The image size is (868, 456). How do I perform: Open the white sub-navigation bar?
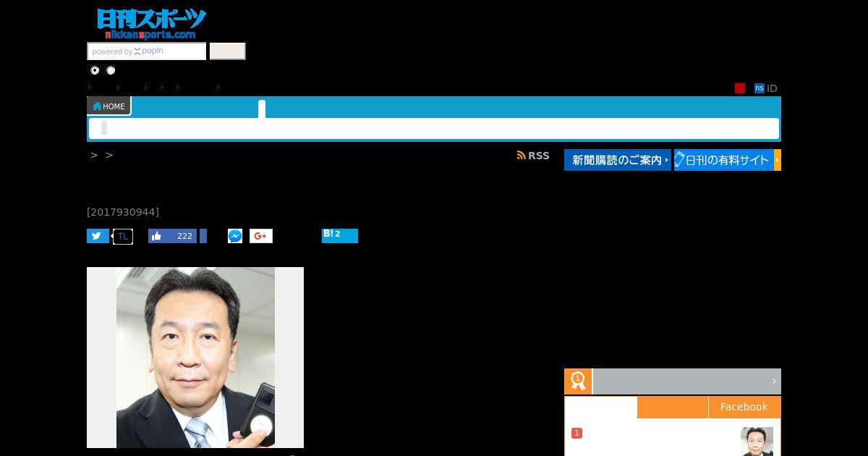coord(433,128)
